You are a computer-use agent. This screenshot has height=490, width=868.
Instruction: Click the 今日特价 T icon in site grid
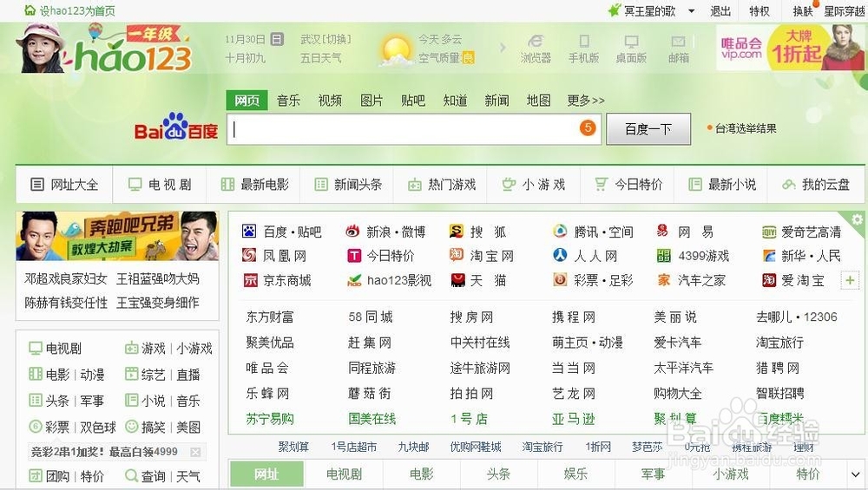354,256
